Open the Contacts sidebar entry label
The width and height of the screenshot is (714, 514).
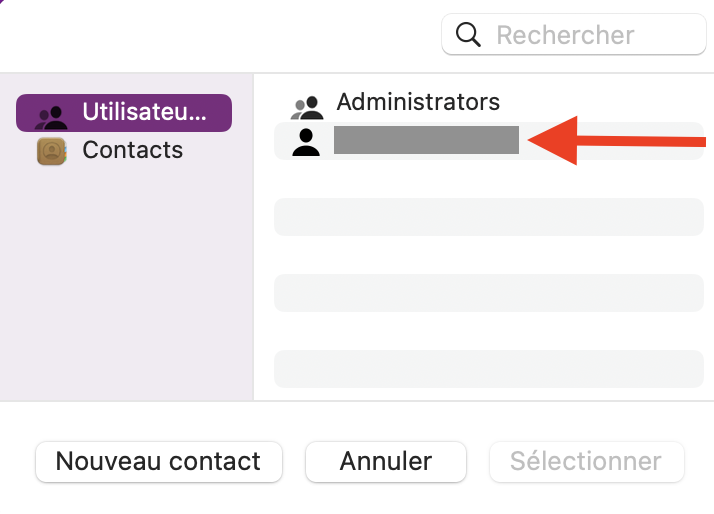coord(132,150)
